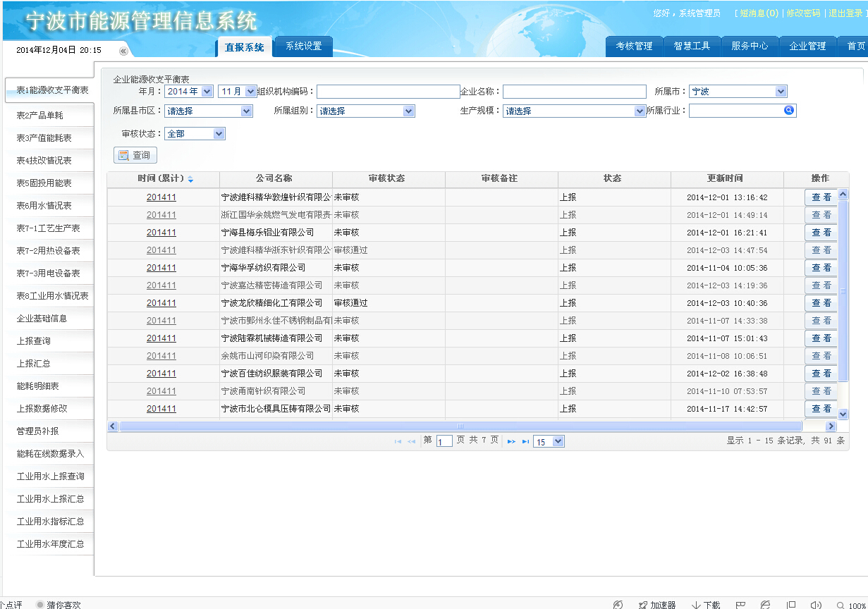
Task: Expand the 生产规模 dropdown
Action: pyautogui.click(x=574, y=111)
